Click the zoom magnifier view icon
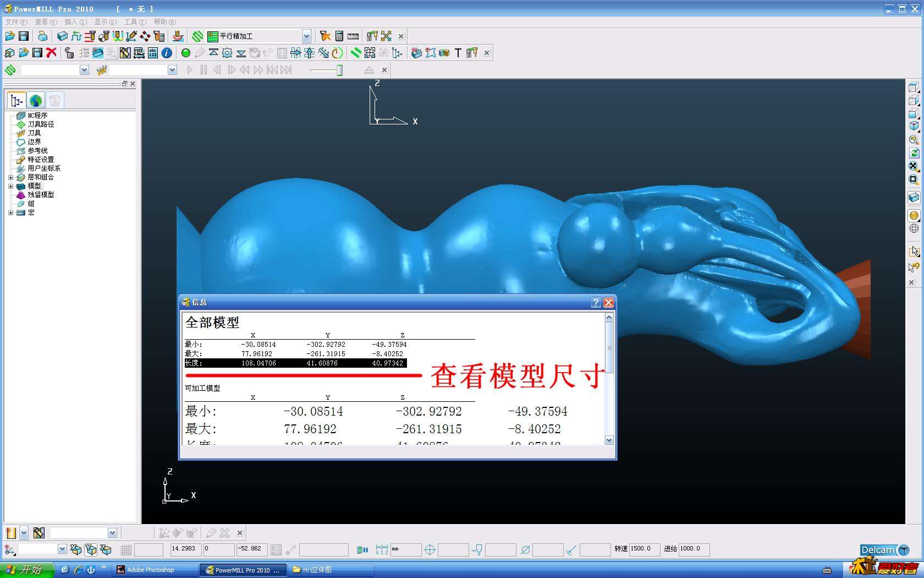The image size is (924, 578). click(914, 140)
